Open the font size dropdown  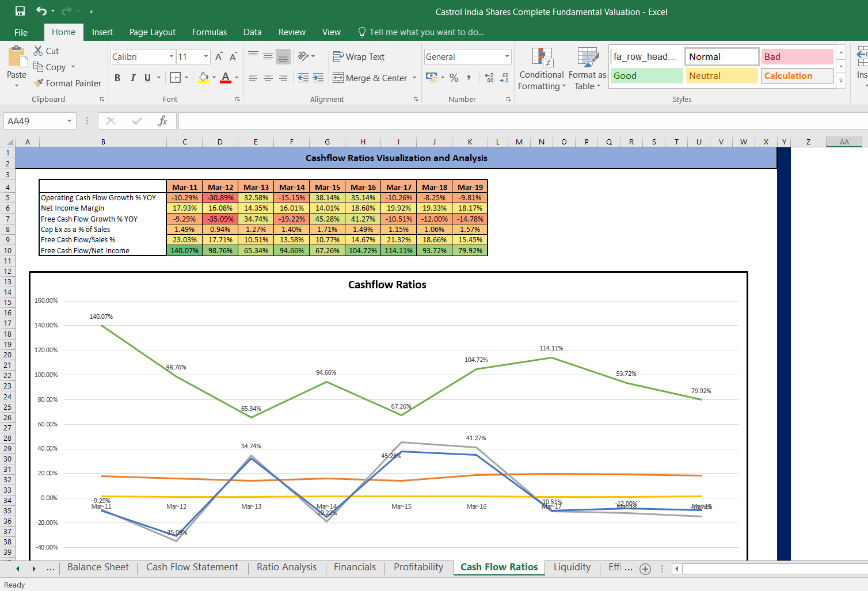[206, 56]
